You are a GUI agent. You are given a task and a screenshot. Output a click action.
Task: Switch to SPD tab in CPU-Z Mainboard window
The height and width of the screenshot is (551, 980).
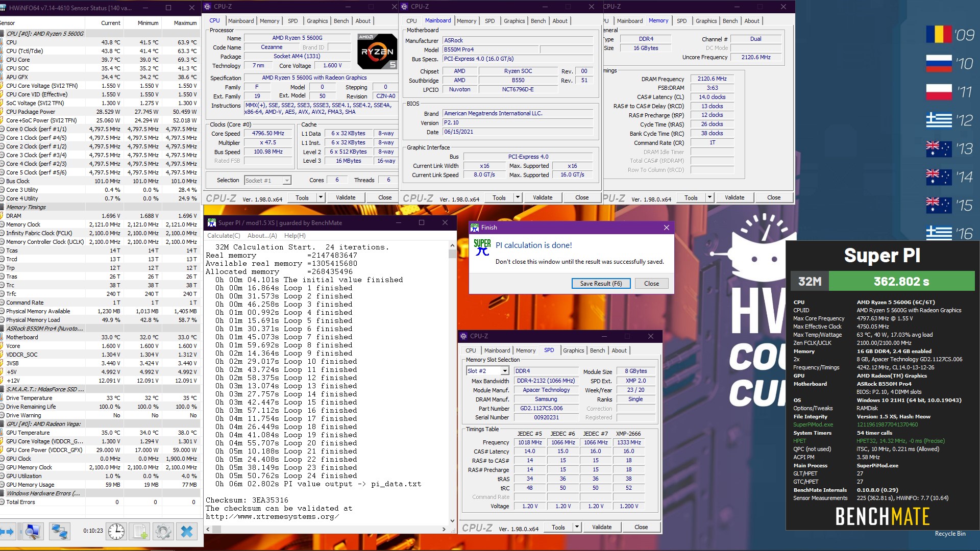coord(490,21)
